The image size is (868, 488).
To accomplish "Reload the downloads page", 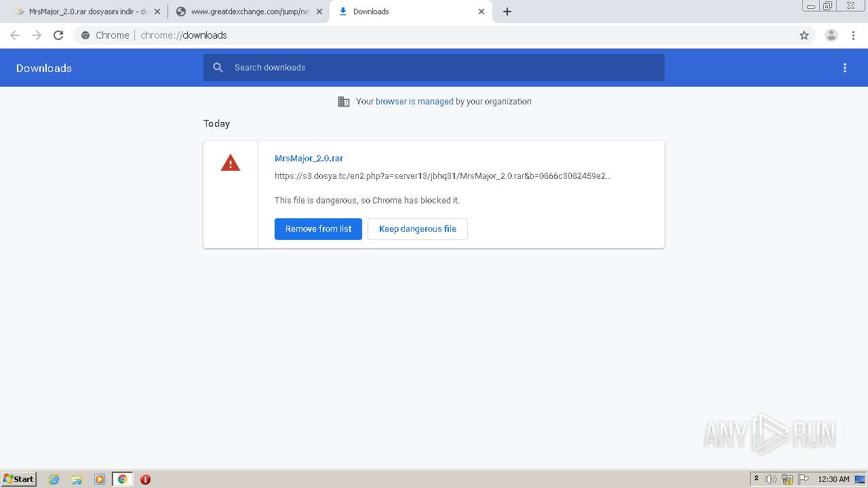I will pyautogui.click(x=58, y=35).
